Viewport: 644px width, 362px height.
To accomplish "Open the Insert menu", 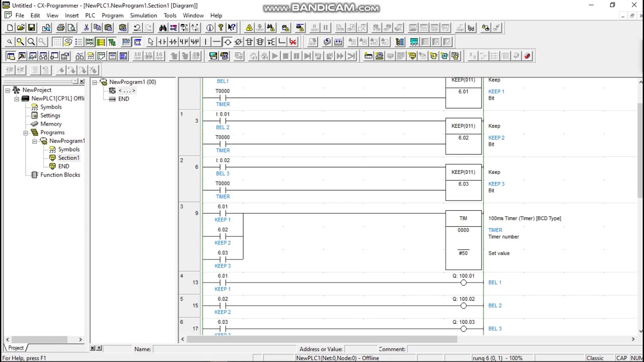I will (71, 16).
